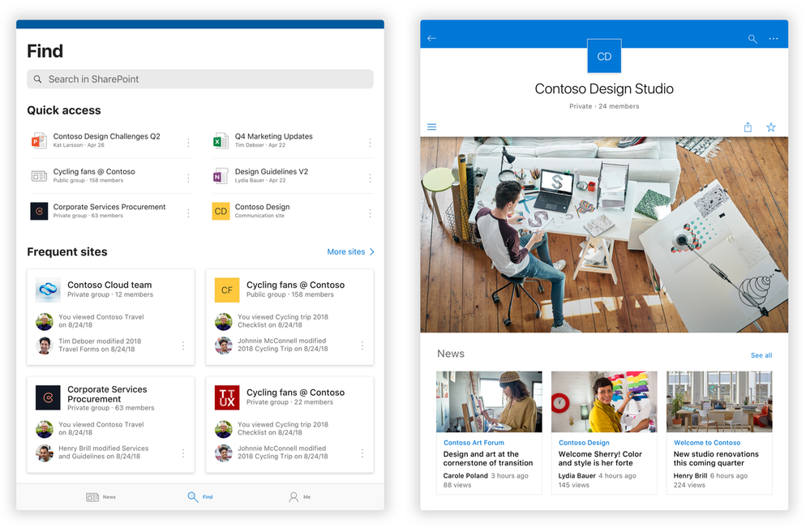Open the three-dot menu in blue header

coord(774,39)
